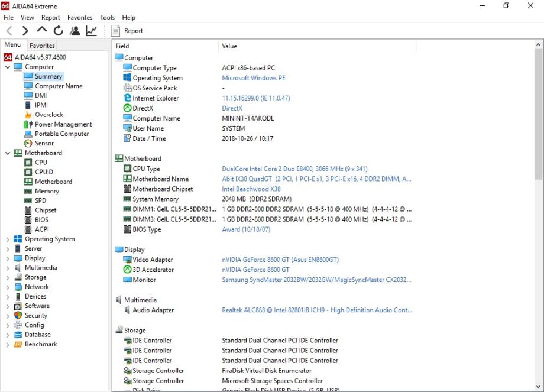Expand the Benchmark node

point(8,345)
